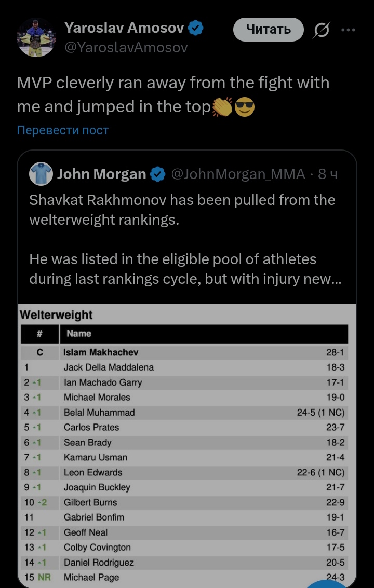Tap the Перевести пост translate link

[x=63, y=130]
